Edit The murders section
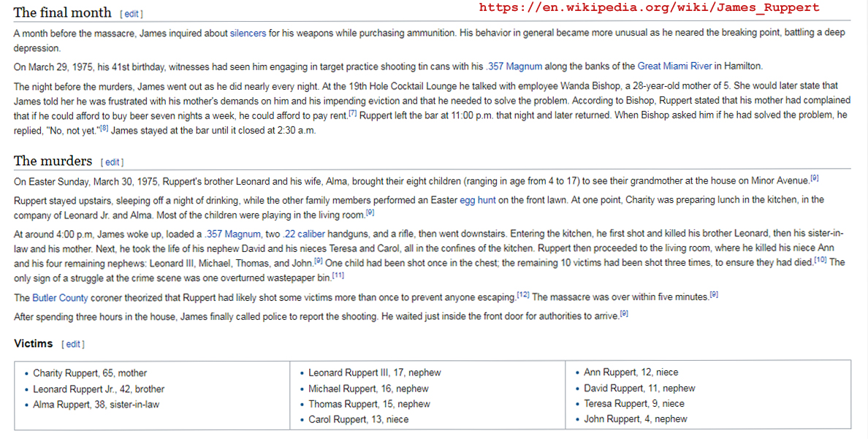Viewport: 868px width, 439px height. [112, 162]
